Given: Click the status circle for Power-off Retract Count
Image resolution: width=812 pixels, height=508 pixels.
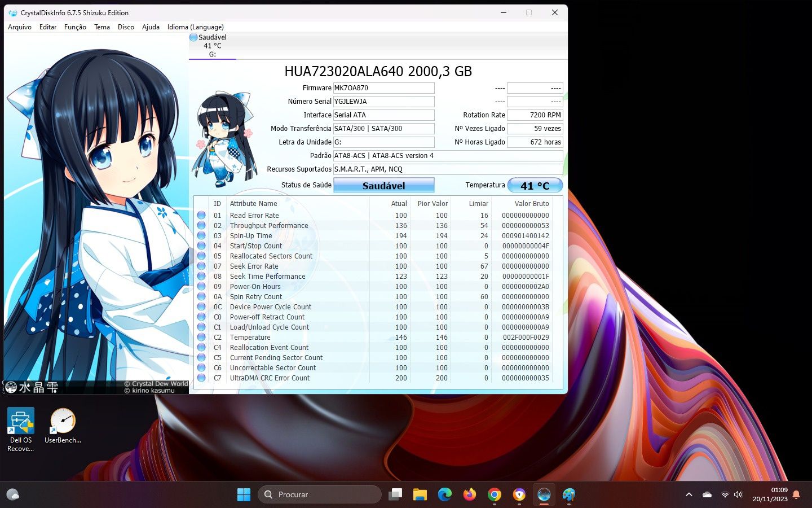Looking at the screenshot, I should pyautogui.click(x=201, y=317).
